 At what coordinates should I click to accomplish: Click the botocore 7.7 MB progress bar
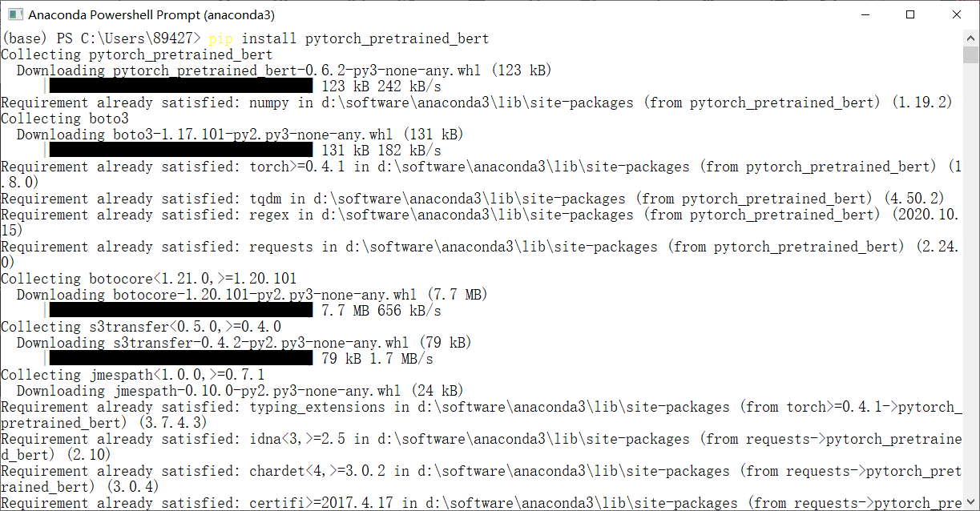click(180, 310)
